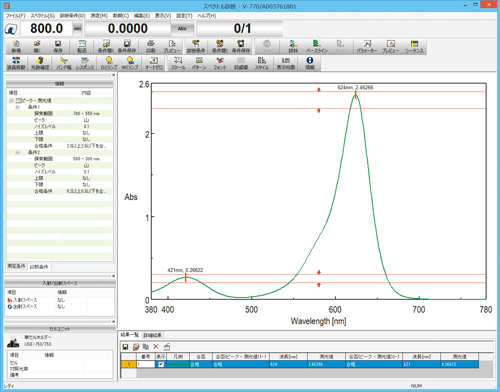The height and width of the screenshot is (392, 500).
Task: Switch to the measurement conditions (測定条件) tab
Action: (16, 266)
